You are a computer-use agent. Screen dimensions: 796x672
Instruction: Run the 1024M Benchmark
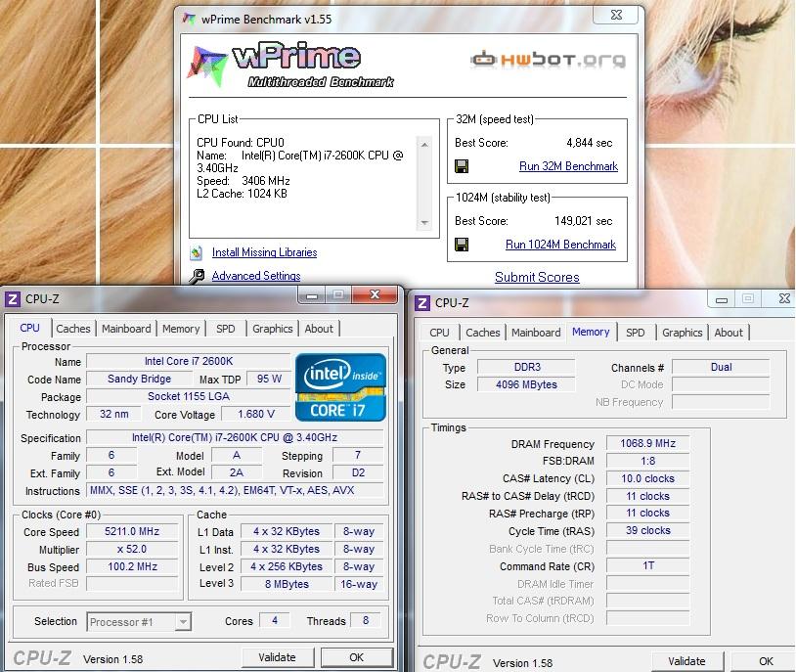coord(560,245)
